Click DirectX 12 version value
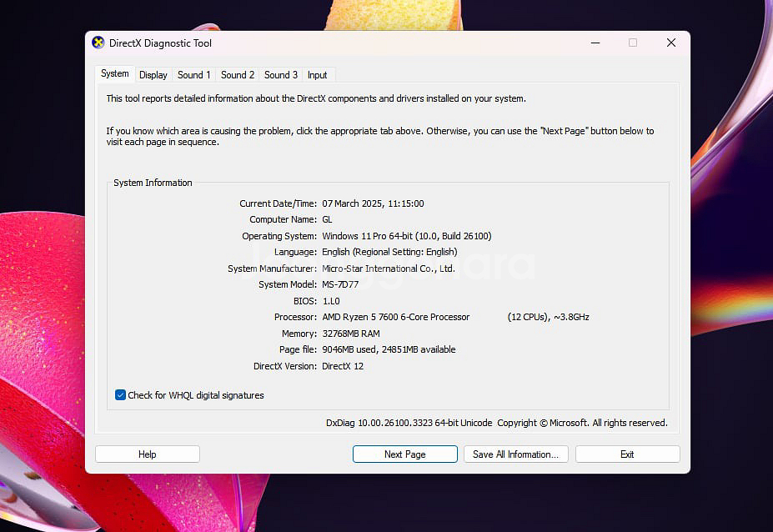This screenshot has width=773, height=532. [343, 366]
